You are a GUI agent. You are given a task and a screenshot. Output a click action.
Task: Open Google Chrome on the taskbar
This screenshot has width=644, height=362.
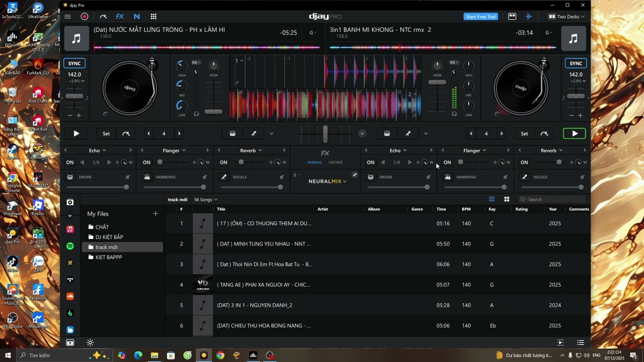click(x=220, y=355)
